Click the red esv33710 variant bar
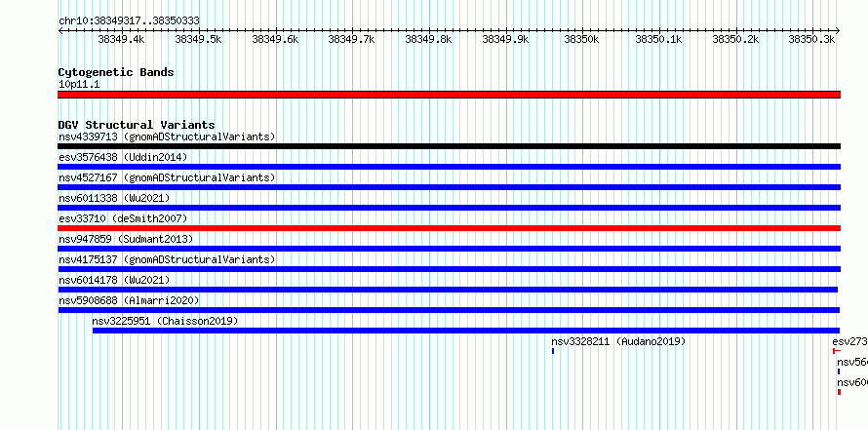The width and height of the screenshot is (868, 430). point(449,228)
